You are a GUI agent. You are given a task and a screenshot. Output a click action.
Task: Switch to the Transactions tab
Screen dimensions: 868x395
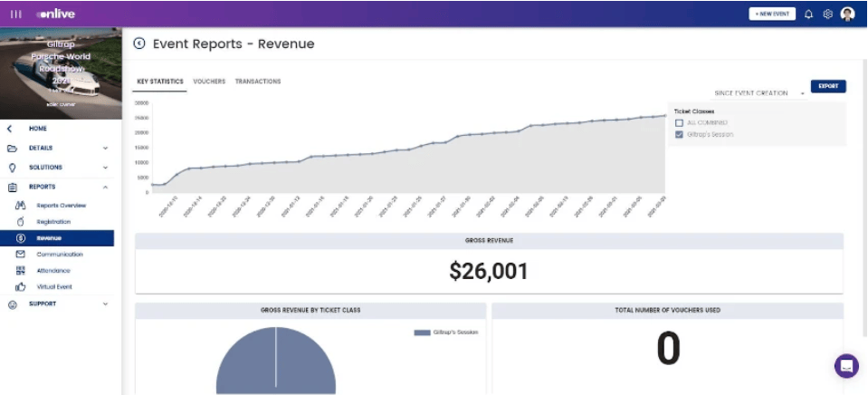[258, 82]
